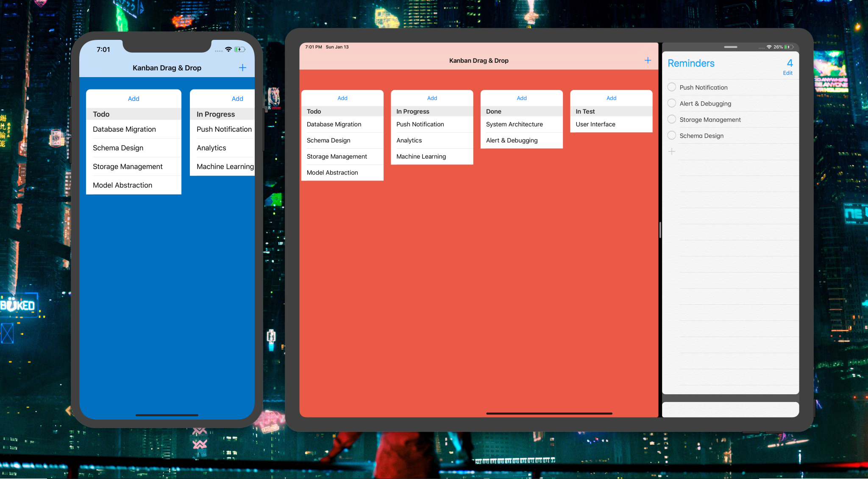Tap the plus icon to add a new reminder

tap(672, 151)
